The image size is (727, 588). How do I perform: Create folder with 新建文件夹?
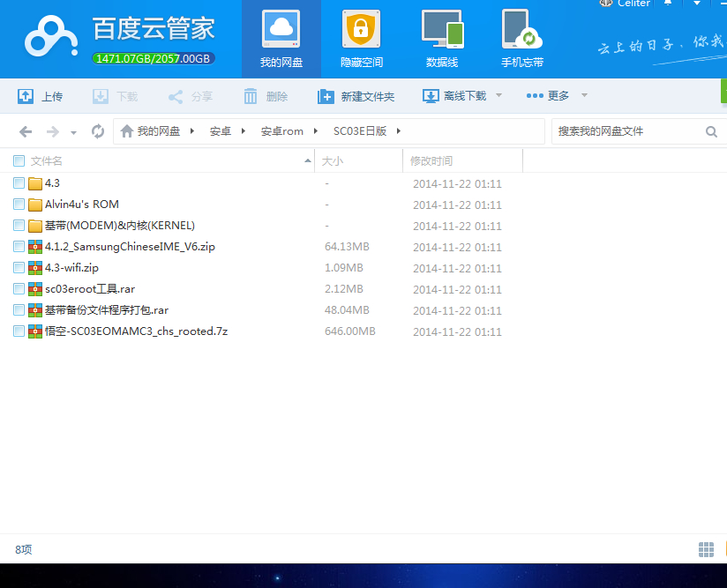coord(356,96)
